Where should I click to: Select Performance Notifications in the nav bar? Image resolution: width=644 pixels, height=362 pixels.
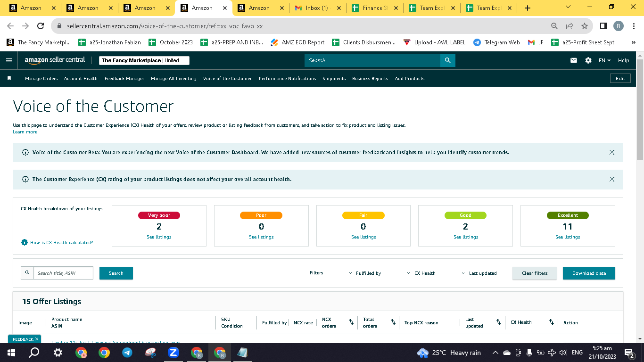[x=288, y=79]
